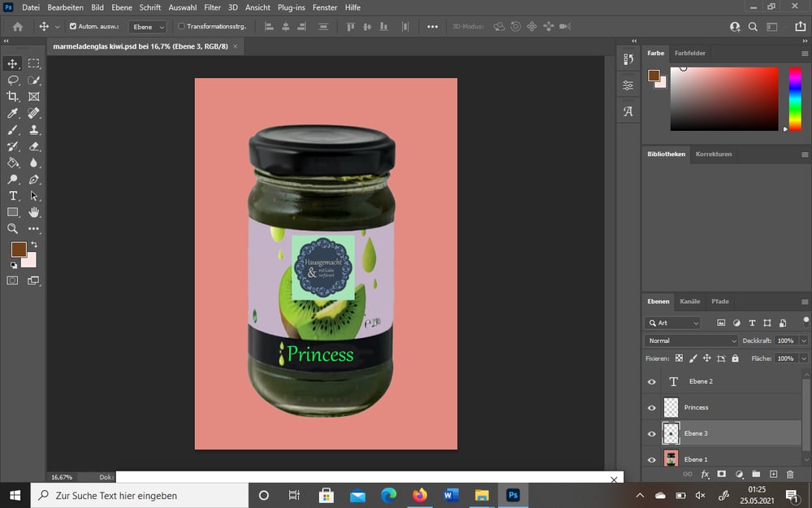Open the Filter menu
Viewport: 812px width, 508px height.
click(212, 7)
